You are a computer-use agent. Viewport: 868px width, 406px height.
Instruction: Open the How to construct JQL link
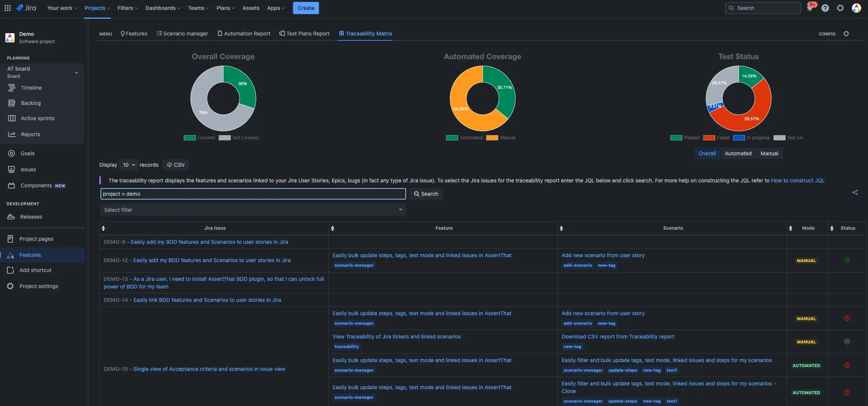click(798, 180)
